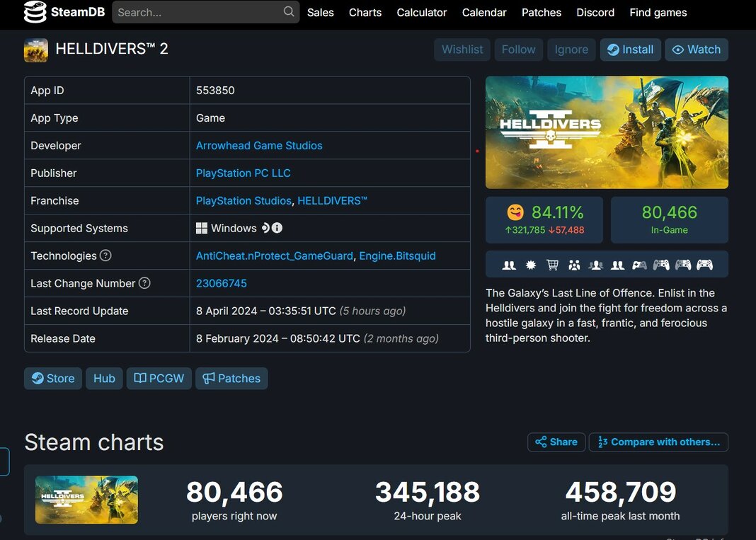Open the Charts navigation item
The height and width of the screenshot is (540, 756).
(x=365, y=13)
